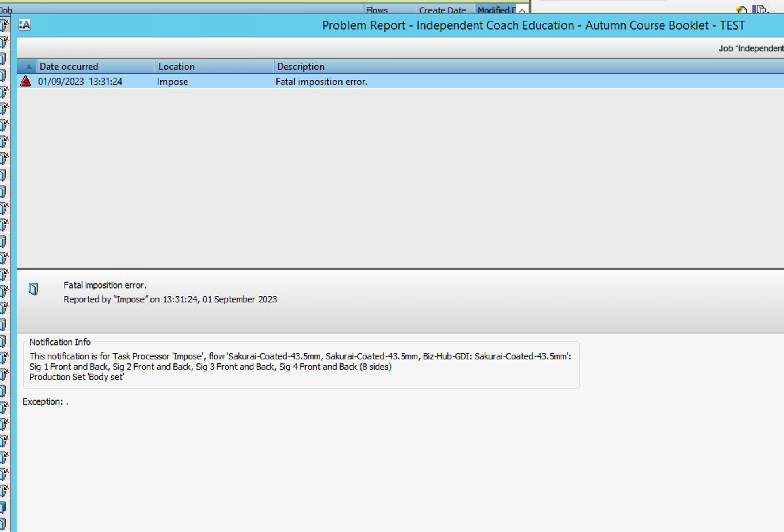Click the Fatal imposition error description cell
Screen dimensions: 784x532
point(321,82)
